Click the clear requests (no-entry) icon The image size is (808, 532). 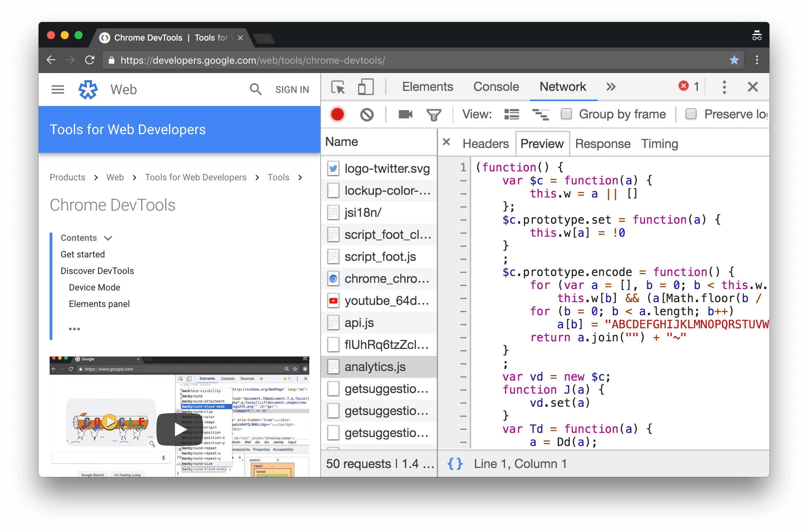point(366,115)
